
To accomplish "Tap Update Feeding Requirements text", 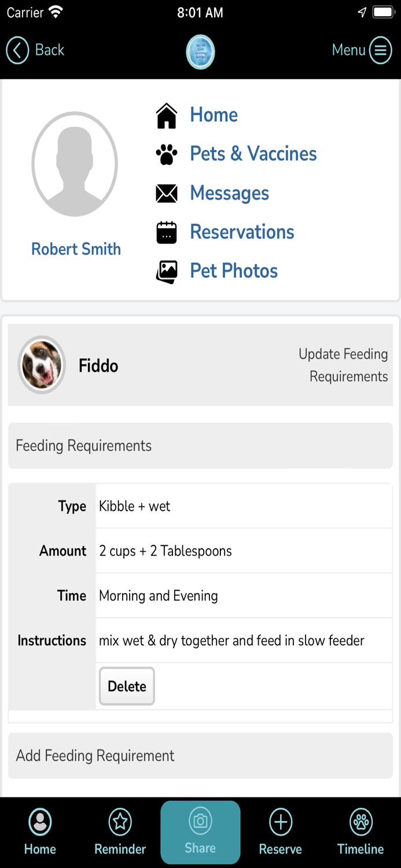I will (x=343, y=365).
